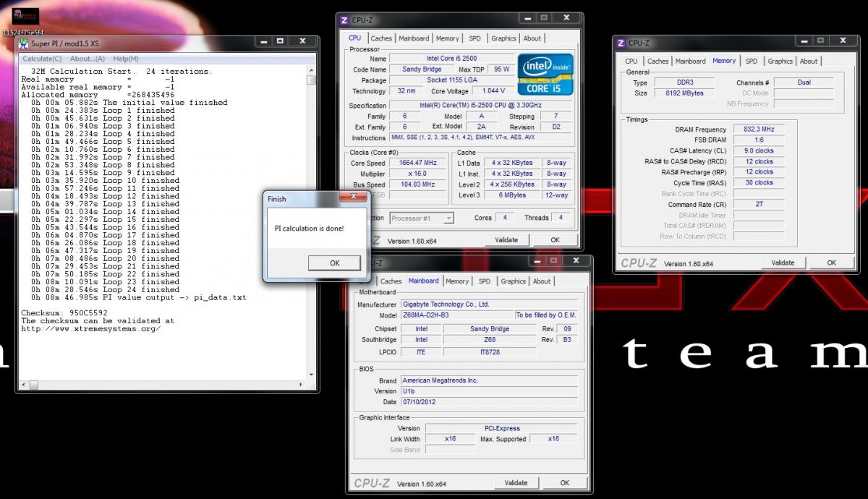Select About tab in the Mainboard window

coord(542,281)
